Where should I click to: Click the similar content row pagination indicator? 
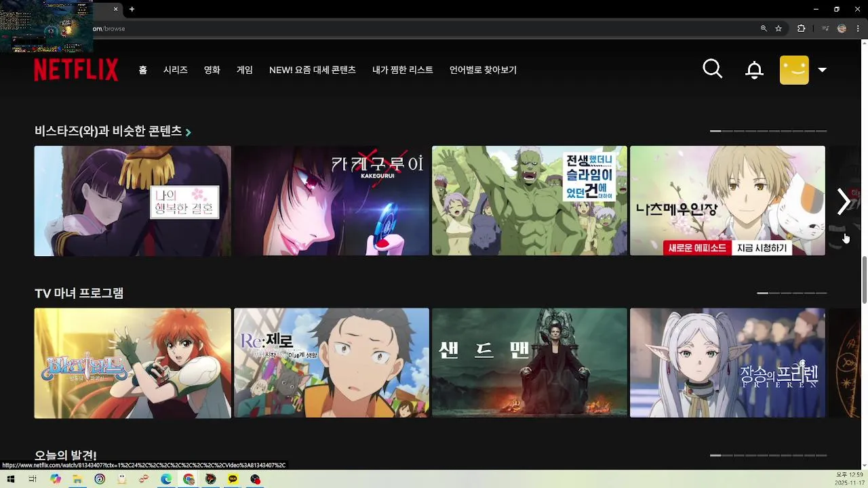[x=768, y=131]
